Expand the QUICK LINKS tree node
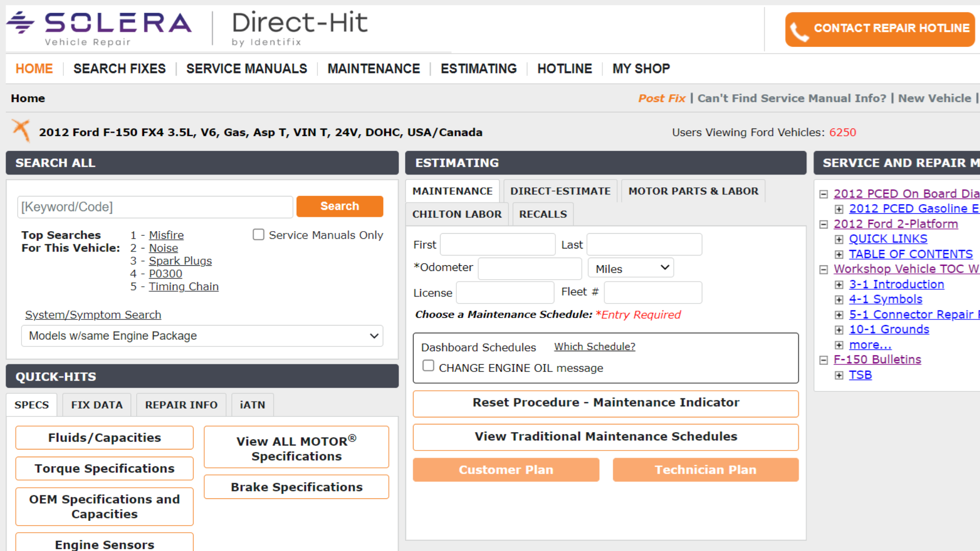 pyautogui.click(x=839, y=239)
